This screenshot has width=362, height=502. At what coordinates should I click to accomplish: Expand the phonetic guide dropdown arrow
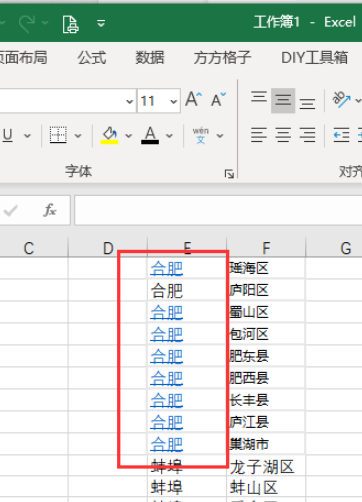tap(220, 136)
